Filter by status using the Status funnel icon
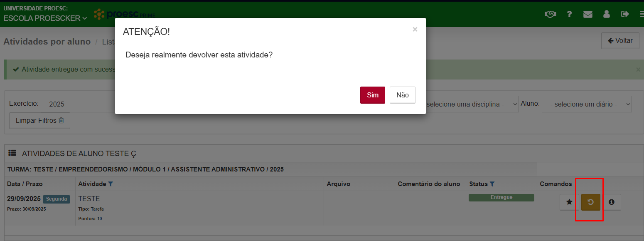 tap(492, 184)
